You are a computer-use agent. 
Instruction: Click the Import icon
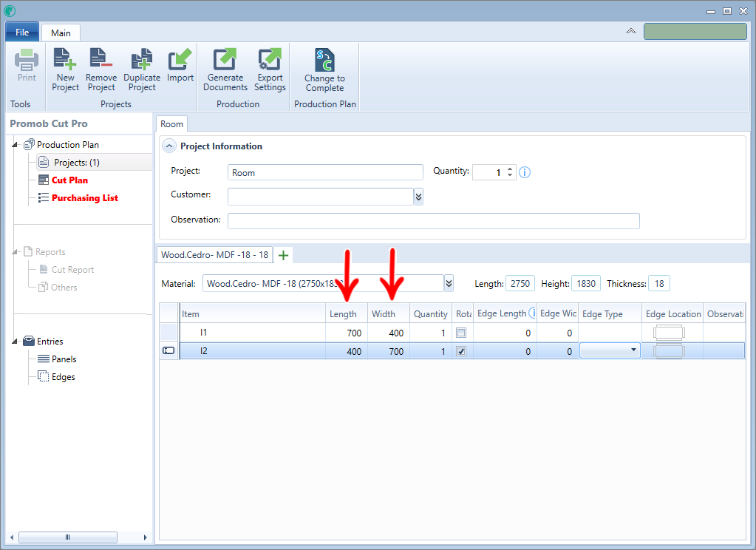(x=180, y=60)
